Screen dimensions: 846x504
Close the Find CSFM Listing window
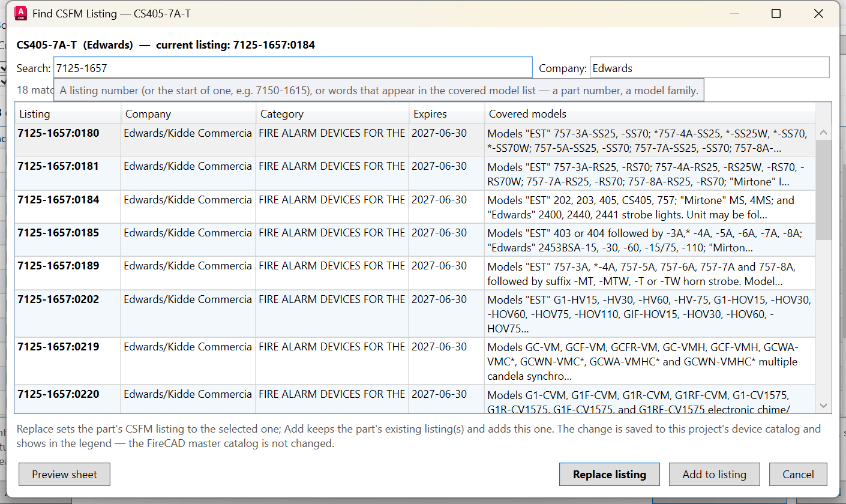818,13
